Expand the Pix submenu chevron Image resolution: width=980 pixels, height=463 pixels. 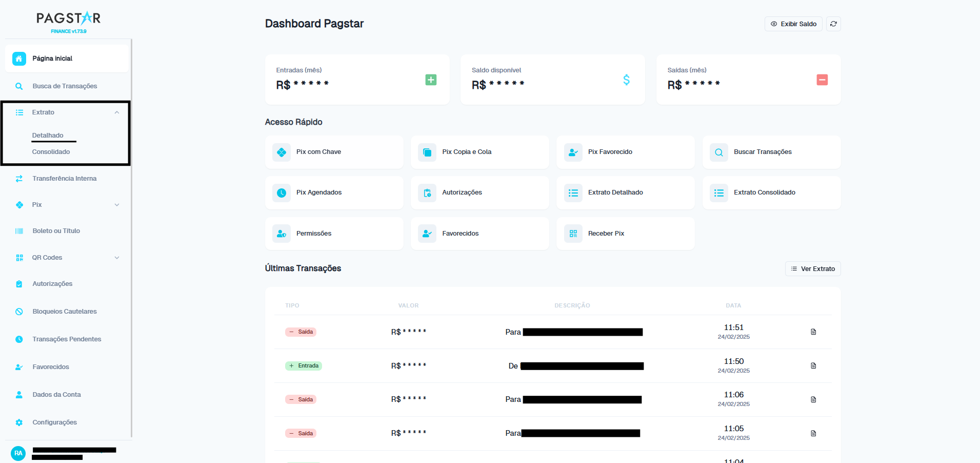coord(117,205)
